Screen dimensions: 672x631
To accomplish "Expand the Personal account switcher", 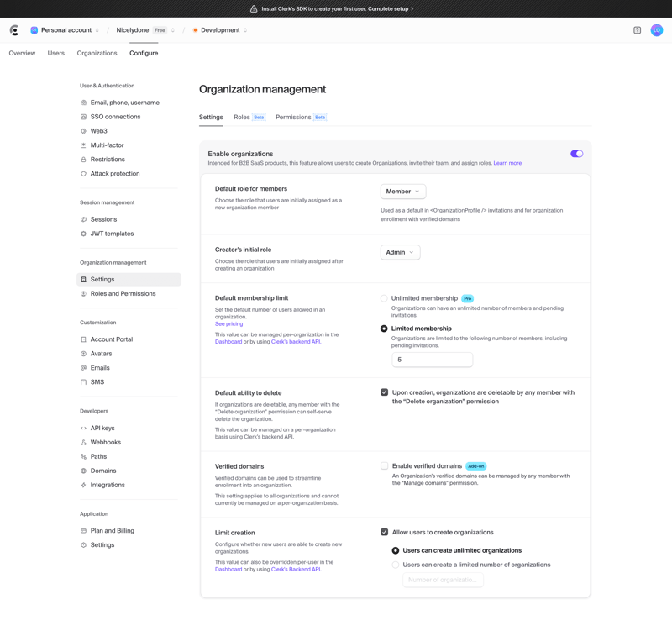I will [66, 29].
